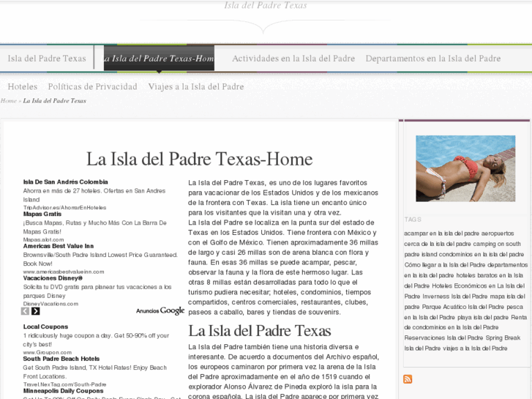This screenshot has height=399, width=532.
Task: Open ad Isla De San Andrés Colombia
Action: [x=65, y=182]
